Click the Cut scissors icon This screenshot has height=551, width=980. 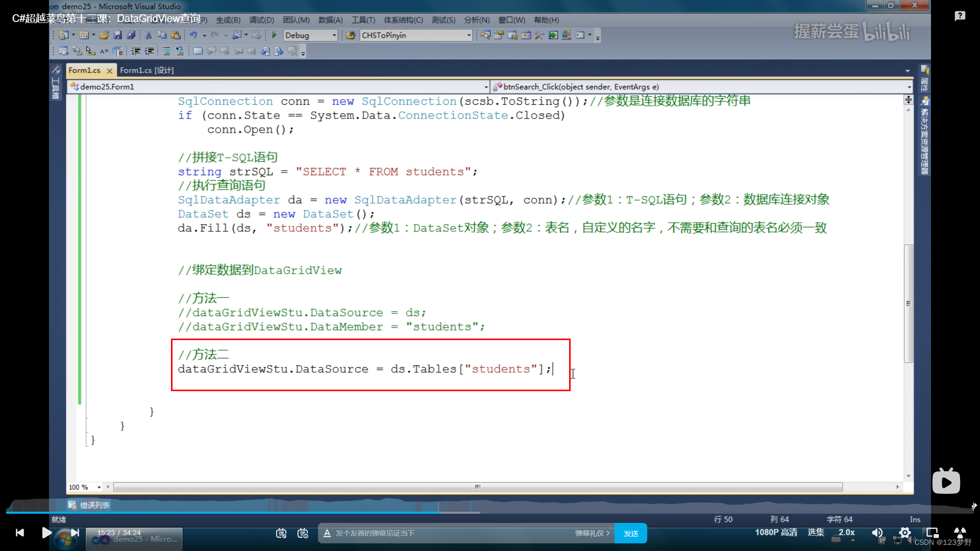149,35
